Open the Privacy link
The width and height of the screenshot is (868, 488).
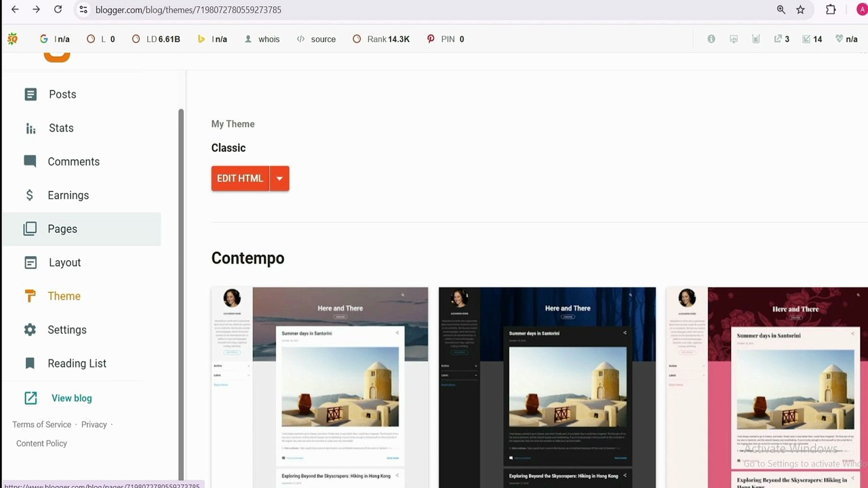click(x=94, y=424)
